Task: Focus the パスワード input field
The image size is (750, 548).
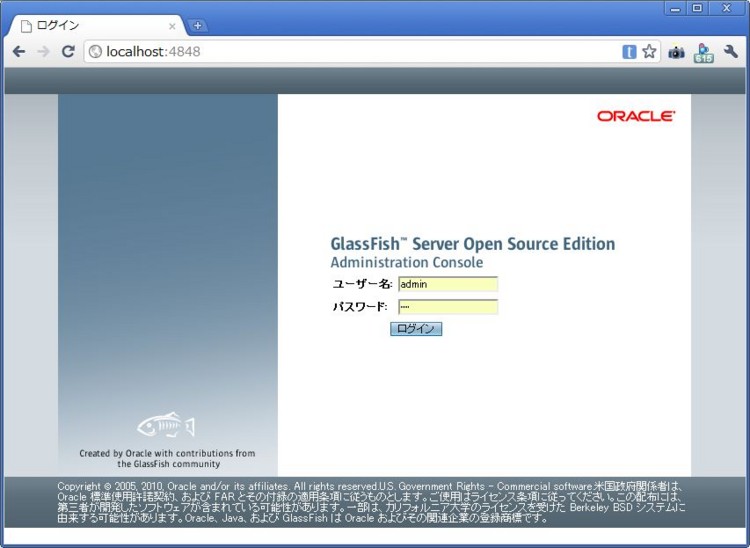Action: point(448,307)
